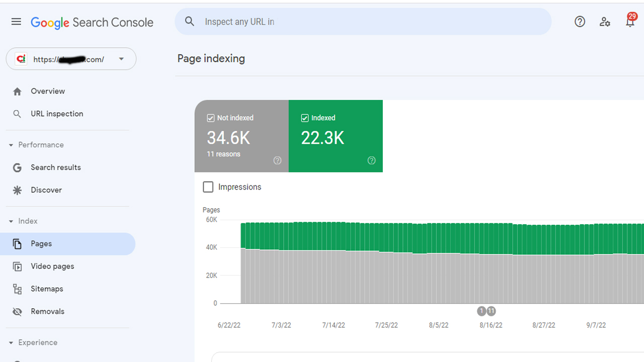Image resolution: width=644 pixels, height=362 pixels.
Task: Click the search magnifier icon
Action: [x=190, y=22]
